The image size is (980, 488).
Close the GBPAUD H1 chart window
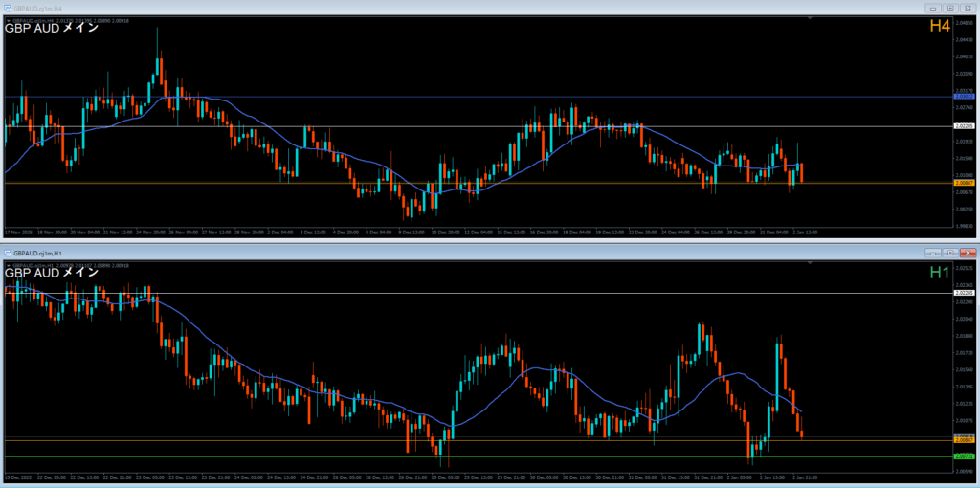pos(966,253)
